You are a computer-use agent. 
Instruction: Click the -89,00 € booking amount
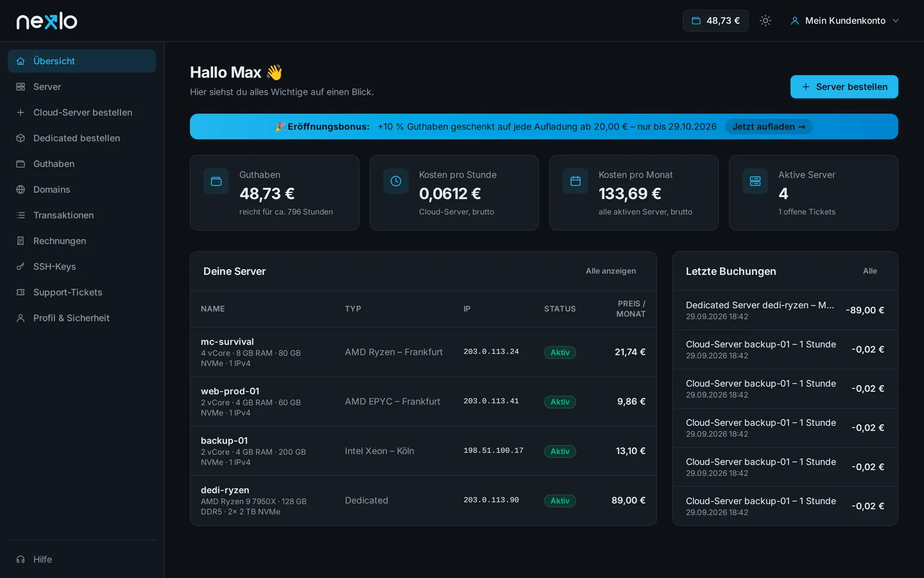(x=865, y=310)
